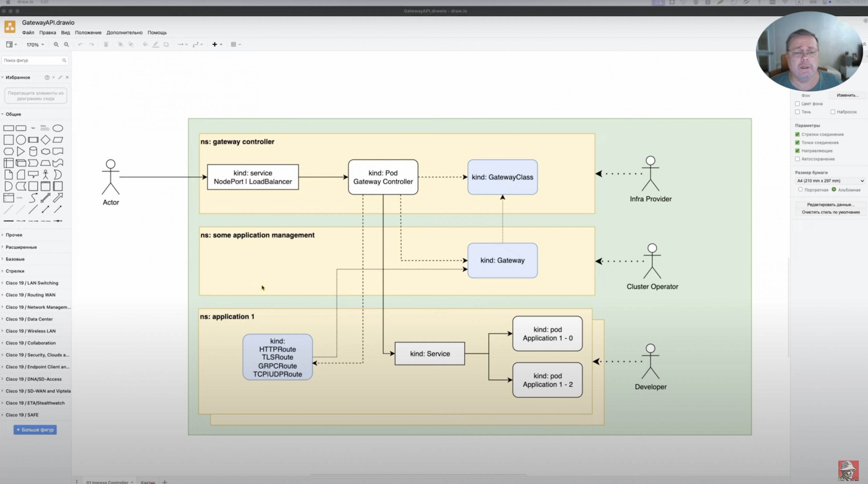Open the Положение menu
Screen dimensions: 868x484
[88, 33]
